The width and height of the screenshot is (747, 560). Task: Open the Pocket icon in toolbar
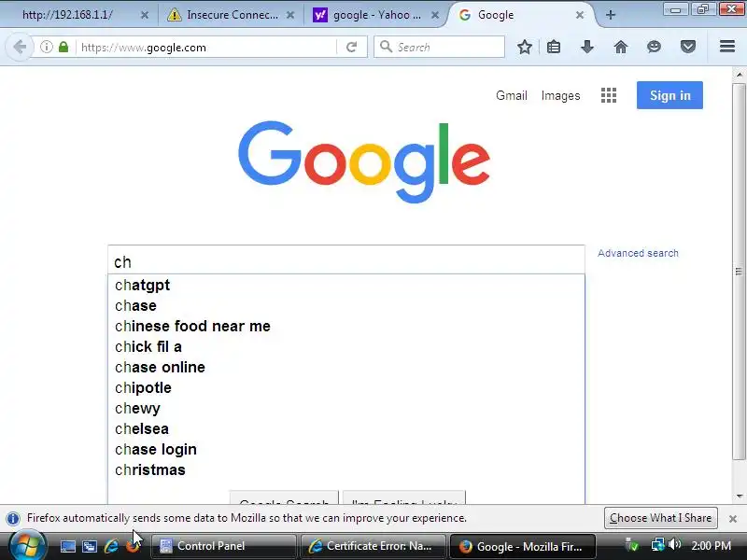(x=688, y=47)
